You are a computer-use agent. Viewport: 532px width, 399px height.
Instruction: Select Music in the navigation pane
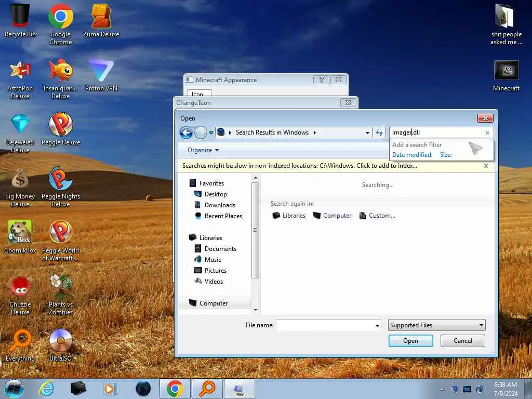point(208,260)
